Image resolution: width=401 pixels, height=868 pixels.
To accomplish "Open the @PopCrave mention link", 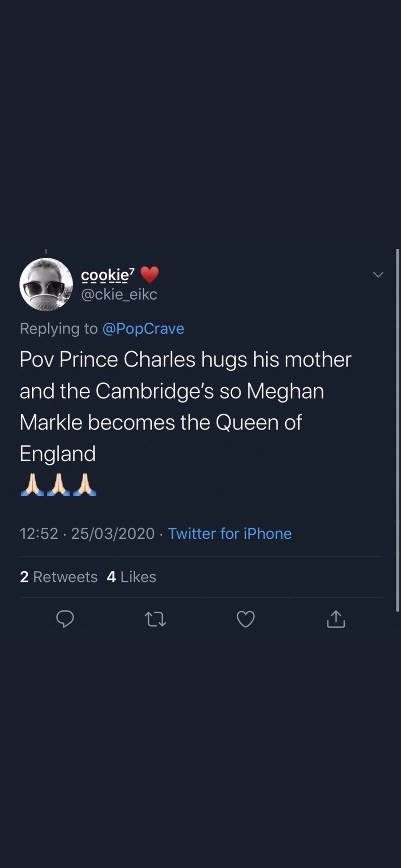I will [143, 329].
